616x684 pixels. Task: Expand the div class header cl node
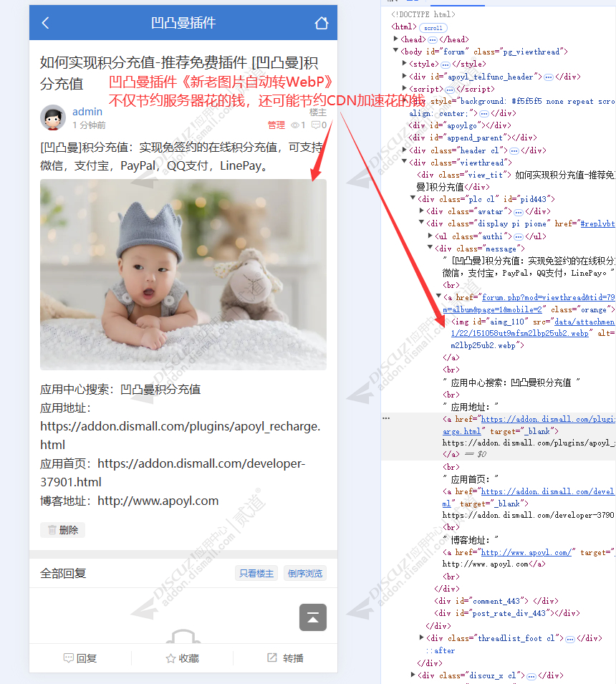405,150
